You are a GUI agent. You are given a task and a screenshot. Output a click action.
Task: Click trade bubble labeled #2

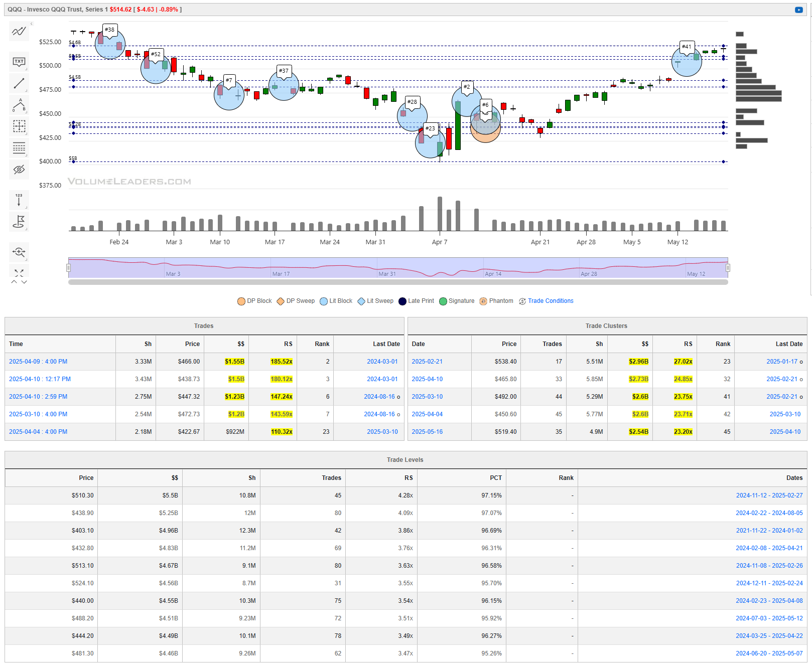(x=467, y=101)
